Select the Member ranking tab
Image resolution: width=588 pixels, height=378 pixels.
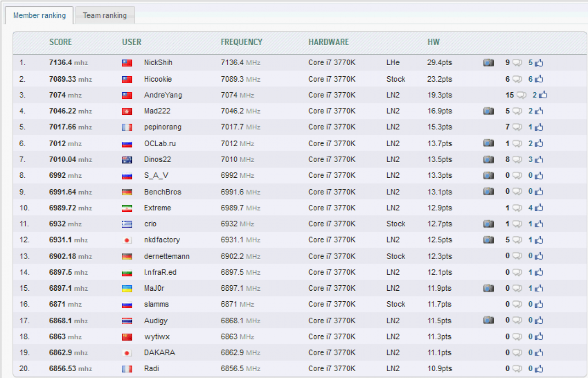39,15
